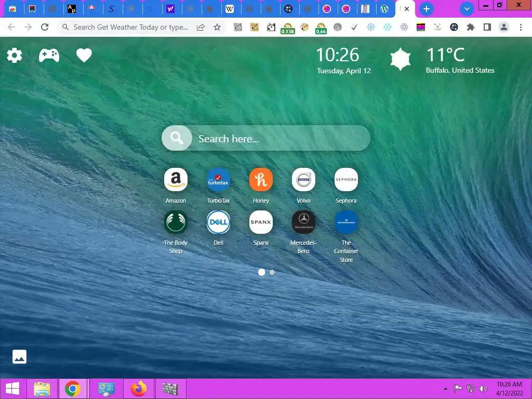Image resolution: width=532 pixels, height=399 pixels.
Task: Bookmark this page with the star
Action: 217,27
